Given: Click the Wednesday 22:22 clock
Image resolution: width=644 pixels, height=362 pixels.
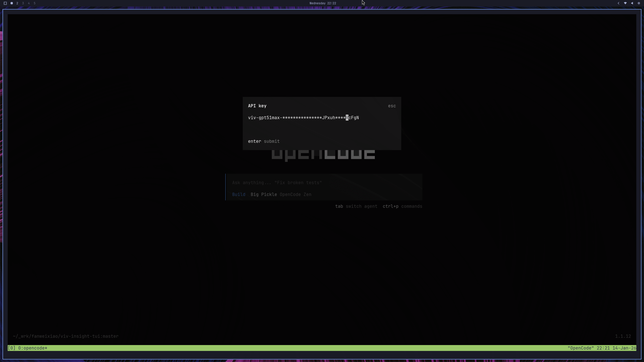Looking at the screenshot, I should [323, 3].
